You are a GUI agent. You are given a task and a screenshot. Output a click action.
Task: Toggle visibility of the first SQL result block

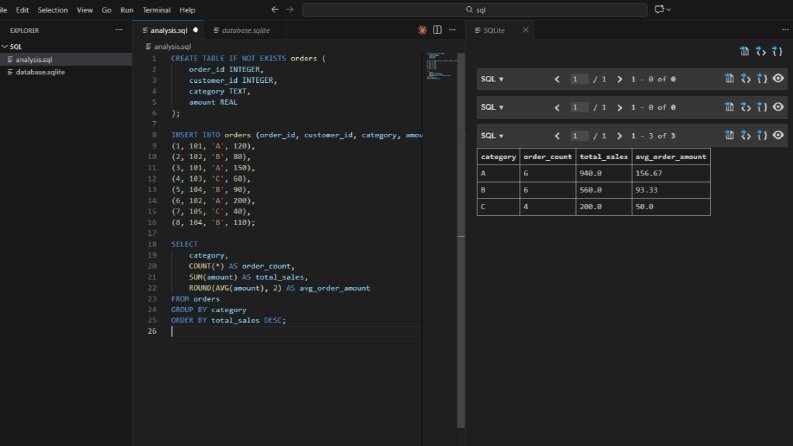click(778, 78)
